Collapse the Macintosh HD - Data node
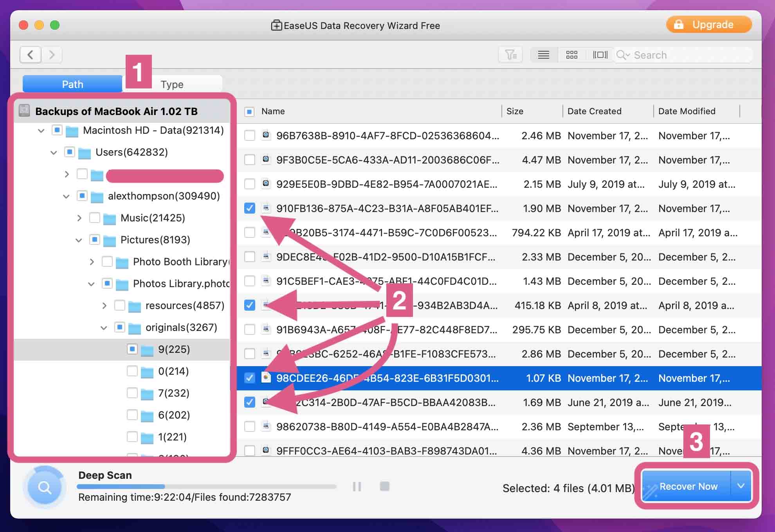Viewport: 775px width, 532px height. coord(41,131)
